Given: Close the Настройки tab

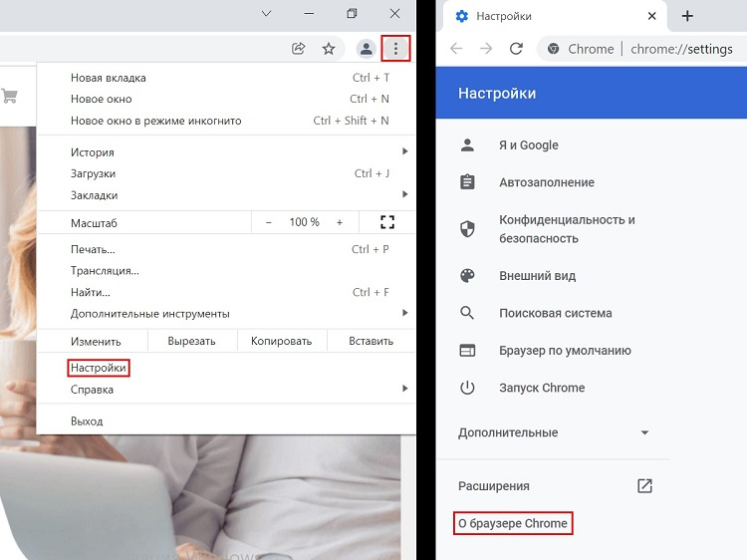Looking at the screenshot, I should click(x=652, y=16).
